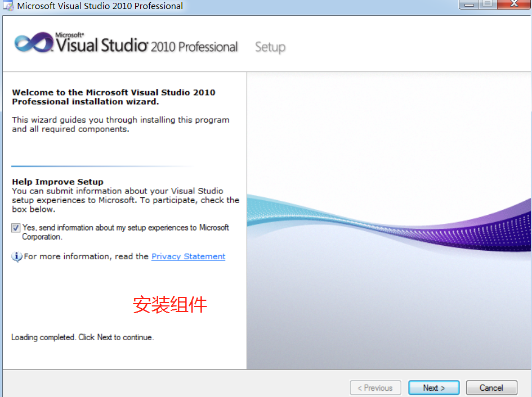Click the greyed-out Previous button
532x397 pixels.
pyautogui.click(x=375, y=387)
